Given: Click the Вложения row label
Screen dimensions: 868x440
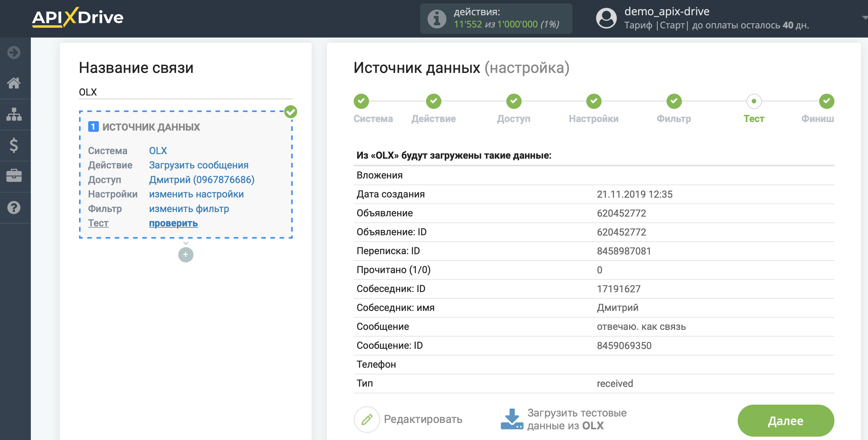Looking at the screenshot, I should (x=379, y=175).
